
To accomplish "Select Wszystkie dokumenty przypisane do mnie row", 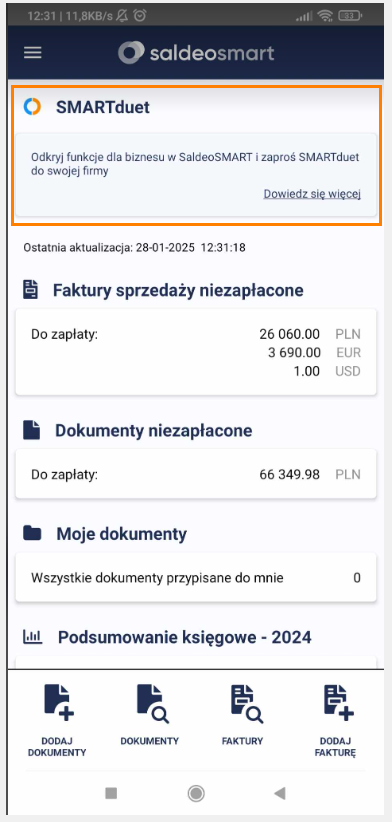I will (196, 578).
